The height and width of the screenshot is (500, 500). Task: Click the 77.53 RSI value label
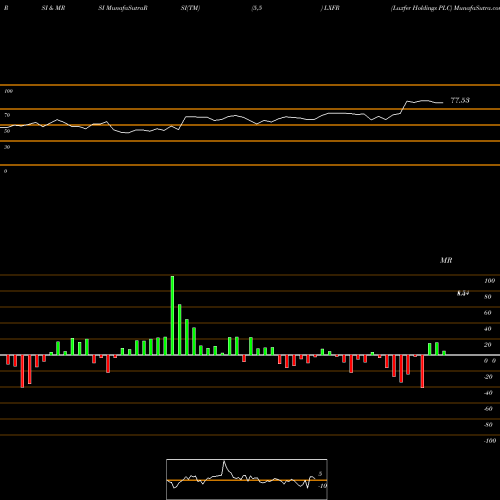pos(460,100)
